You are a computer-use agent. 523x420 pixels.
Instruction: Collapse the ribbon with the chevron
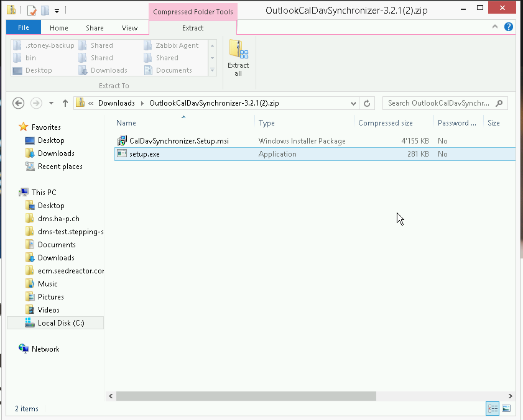pos(496,27)
